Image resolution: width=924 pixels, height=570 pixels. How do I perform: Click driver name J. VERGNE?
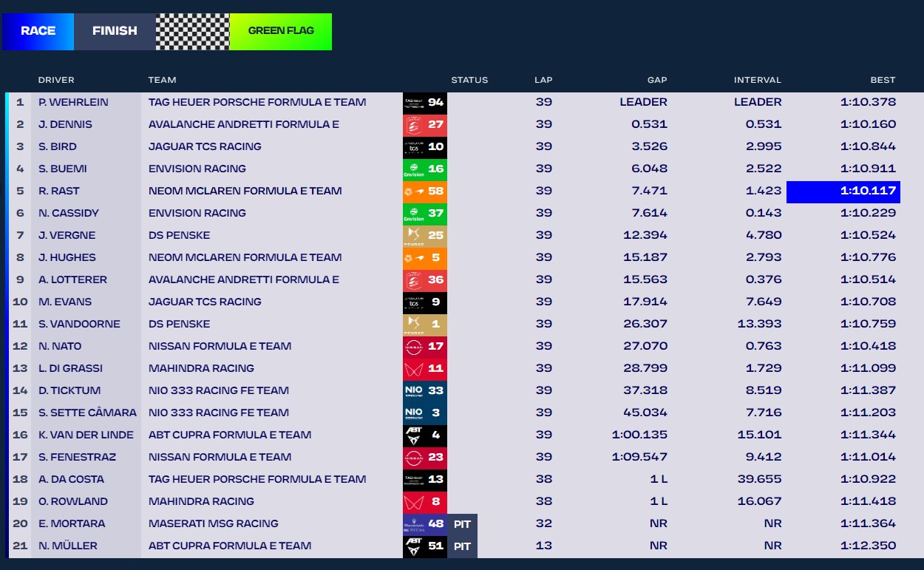[x=67, y=235]
